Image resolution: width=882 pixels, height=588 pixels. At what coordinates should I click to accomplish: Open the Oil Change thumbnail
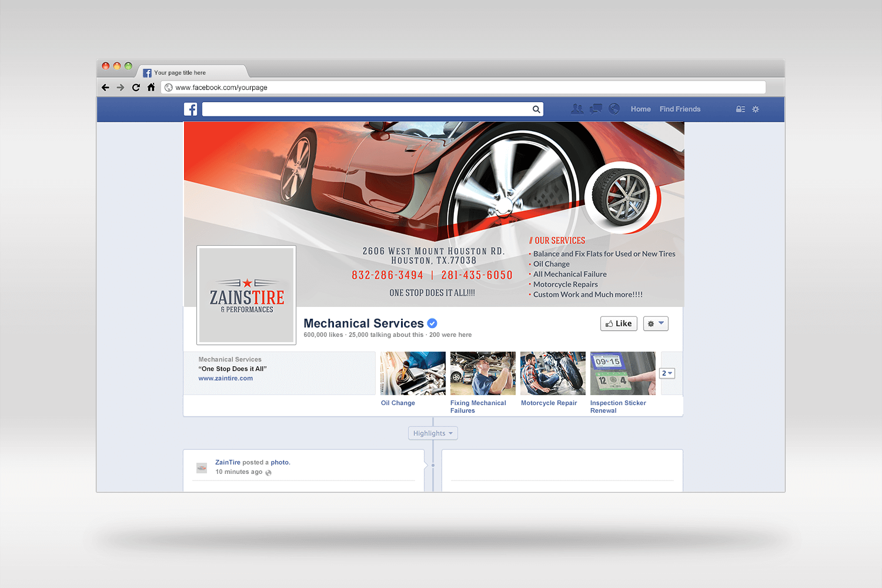413,373
